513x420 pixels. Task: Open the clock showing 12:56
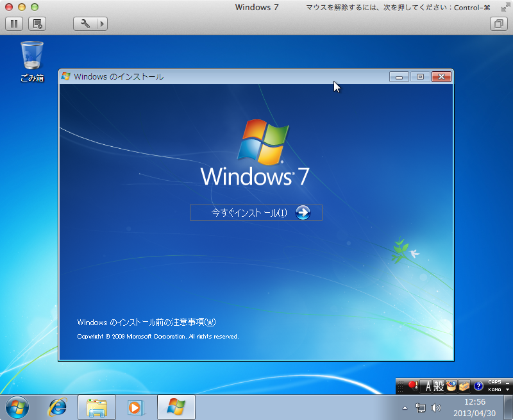475,402
